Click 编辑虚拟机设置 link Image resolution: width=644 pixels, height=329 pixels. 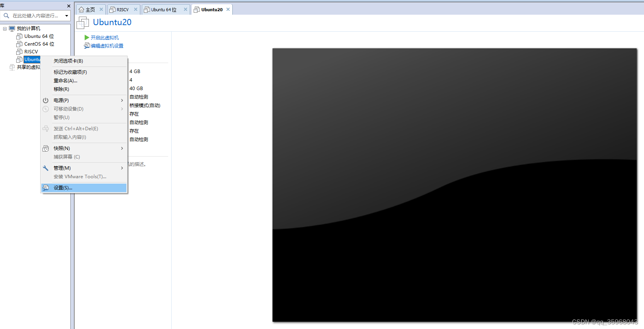click(107, 46)
